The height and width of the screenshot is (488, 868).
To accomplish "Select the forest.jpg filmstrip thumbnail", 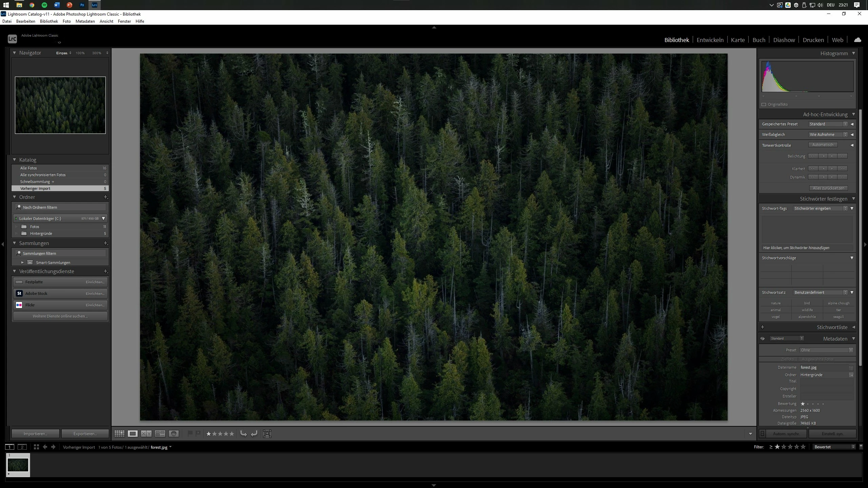I will tap(18, 465).
